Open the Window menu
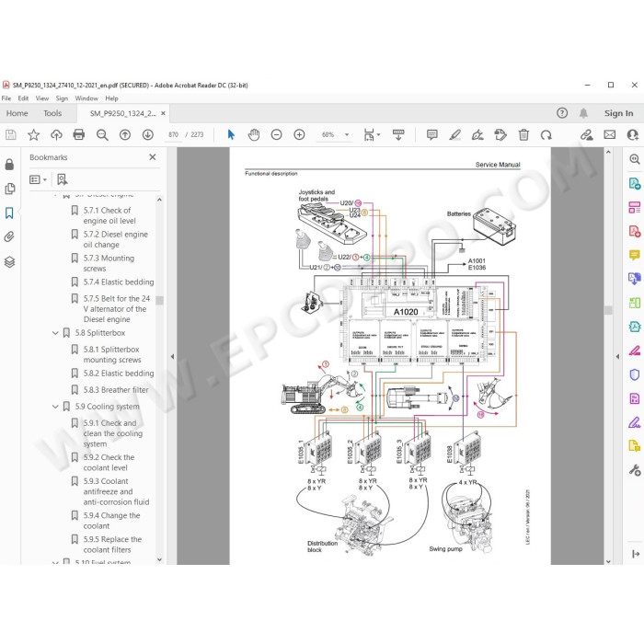The image size is (644, 644). 86,98
